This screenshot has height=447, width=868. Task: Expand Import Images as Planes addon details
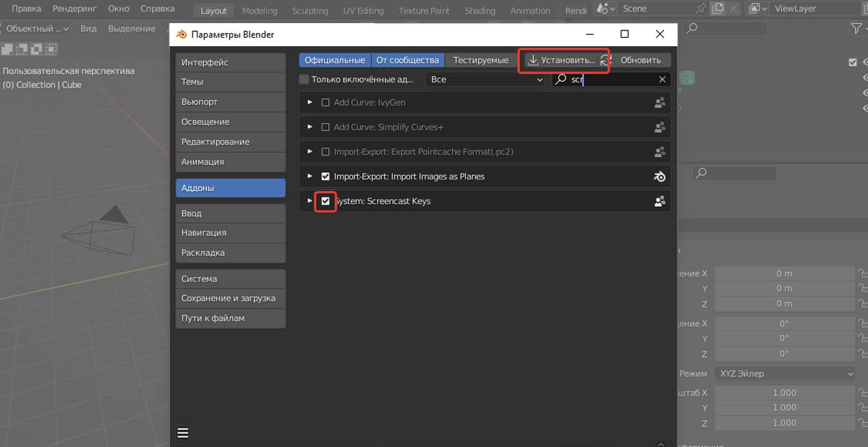[x=310, y=176]
